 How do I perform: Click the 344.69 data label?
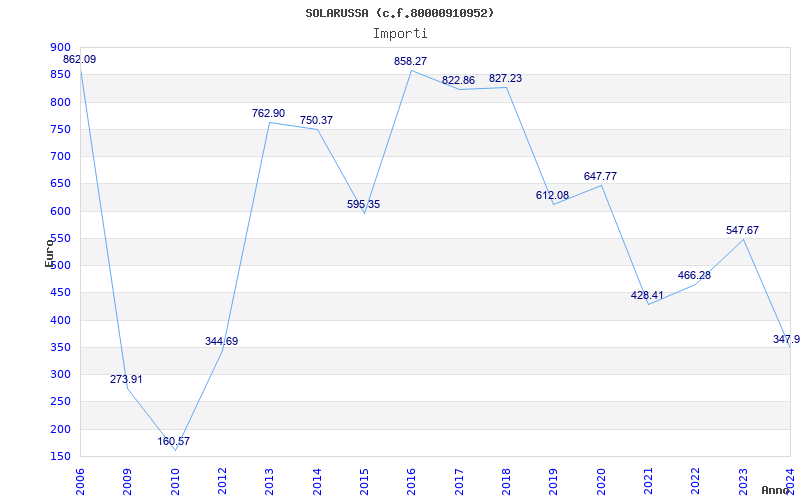point(221,341)
